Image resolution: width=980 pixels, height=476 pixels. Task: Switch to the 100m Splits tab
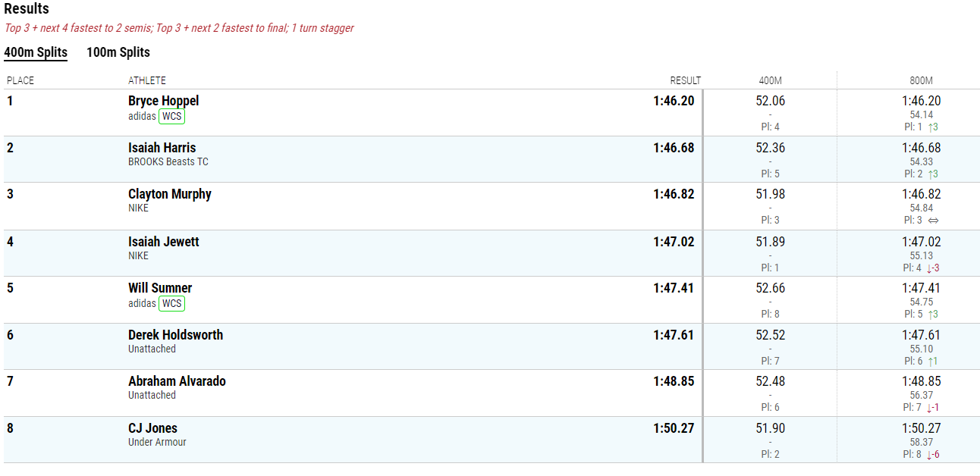(118, 52)
